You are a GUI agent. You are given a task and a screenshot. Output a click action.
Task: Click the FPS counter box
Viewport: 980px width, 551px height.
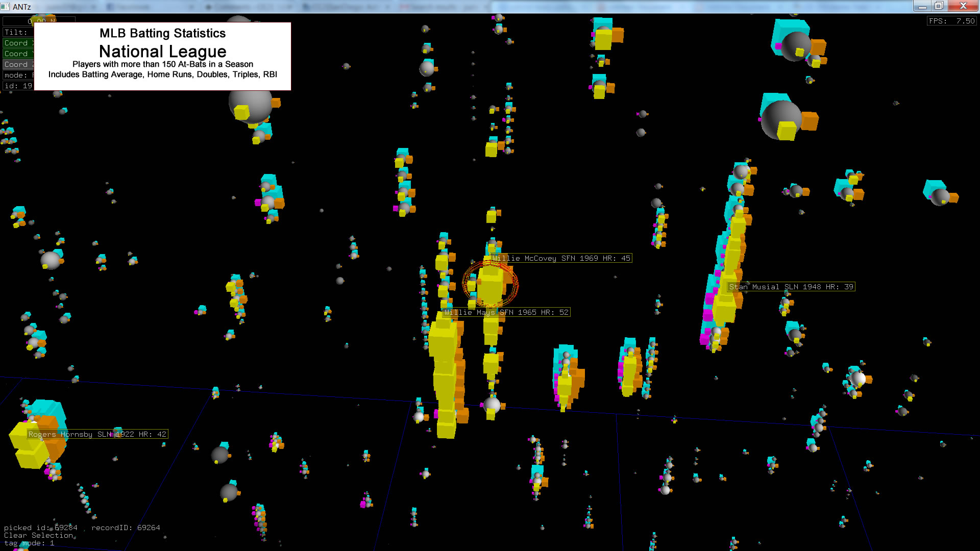coord(951,21)
